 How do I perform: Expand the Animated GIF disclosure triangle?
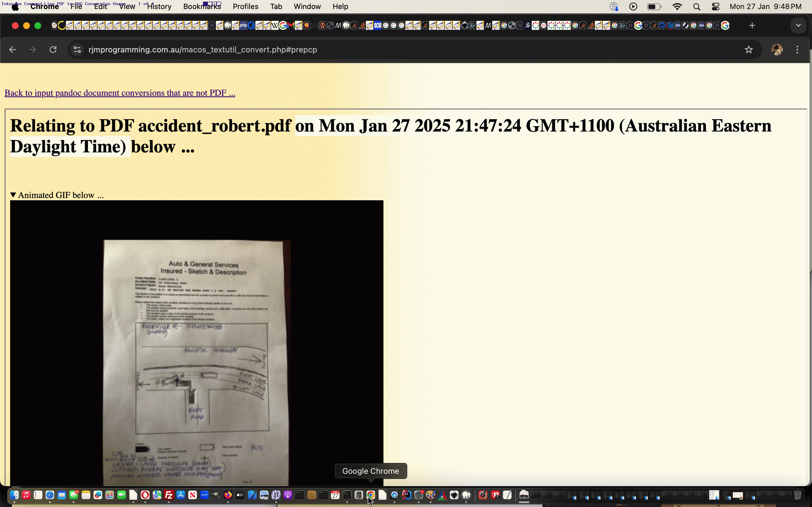point(13,195)
